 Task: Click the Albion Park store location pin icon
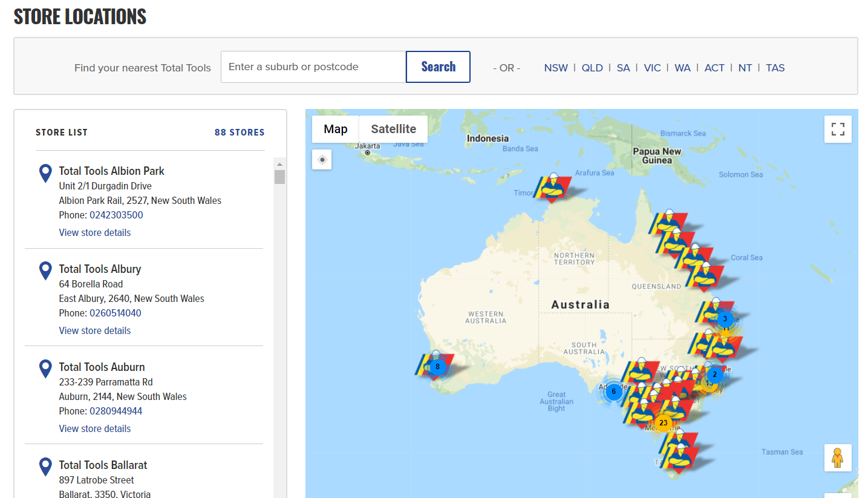click(45, 173)
